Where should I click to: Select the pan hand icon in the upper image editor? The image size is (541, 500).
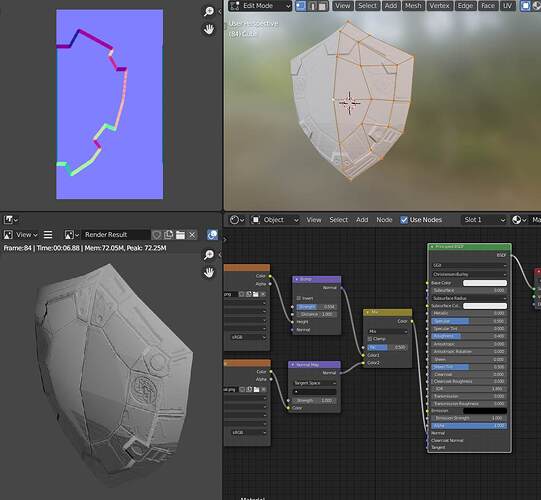209,29
